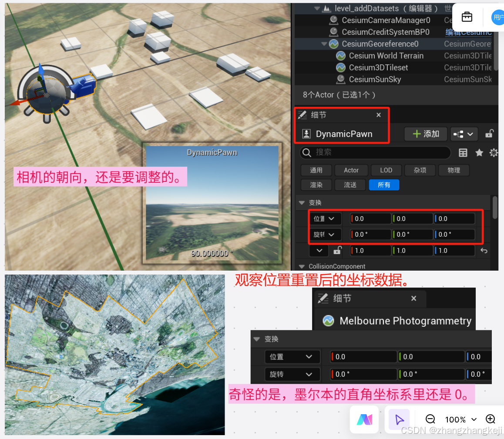Open the 位置 dropdown in the transform section
Viewport: 504px width, 439px height.
point(325,218)
